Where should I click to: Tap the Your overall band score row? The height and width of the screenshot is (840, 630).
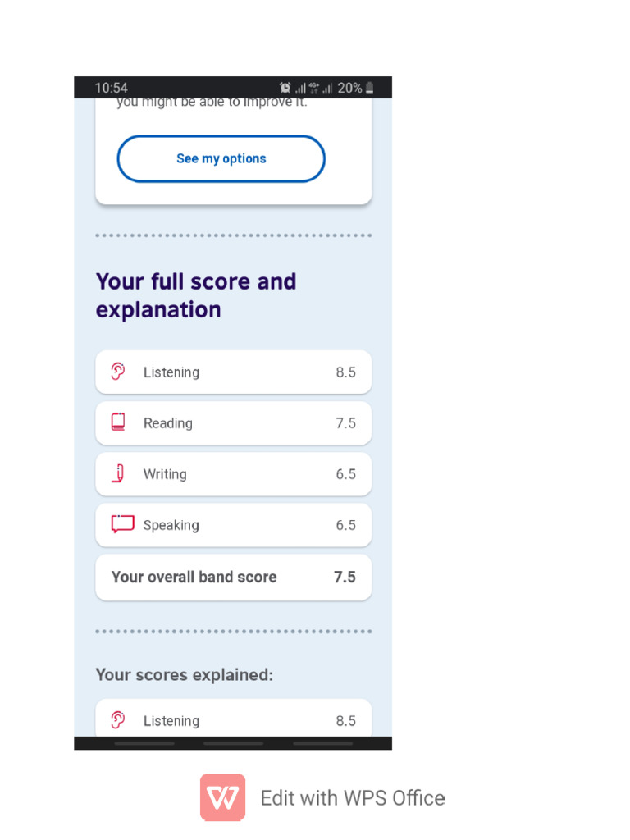click(x=233, y=577)
